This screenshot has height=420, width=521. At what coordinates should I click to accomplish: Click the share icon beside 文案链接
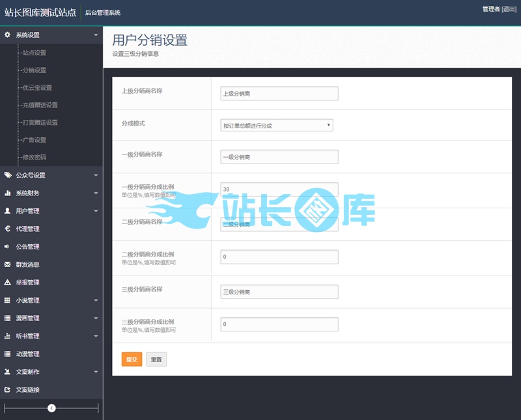(7, 390)
